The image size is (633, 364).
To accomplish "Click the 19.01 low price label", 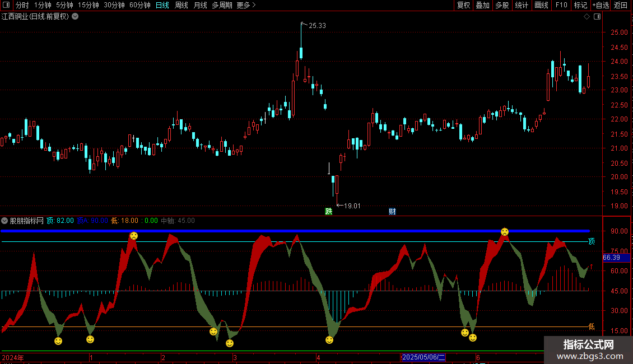I will click(352, 206).
